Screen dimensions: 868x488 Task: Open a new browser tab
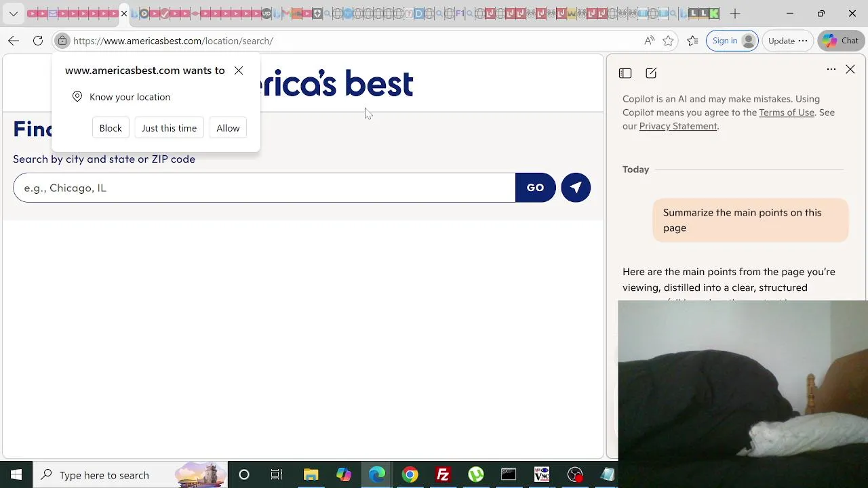[735, 14]
